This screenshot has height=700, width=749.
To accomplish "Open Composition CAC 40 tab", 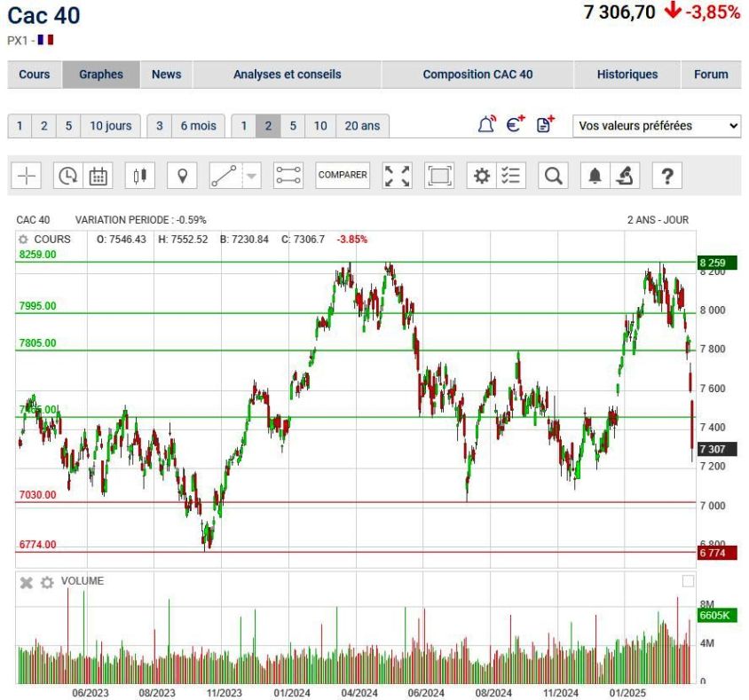I will click(477, 75).
